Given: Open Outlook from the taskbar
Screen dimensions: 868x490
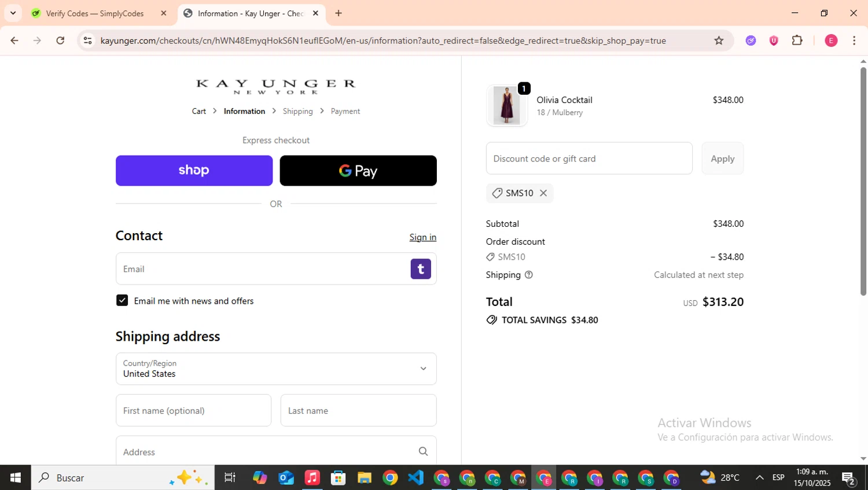Looking at the screenshot, I should 286,478.
